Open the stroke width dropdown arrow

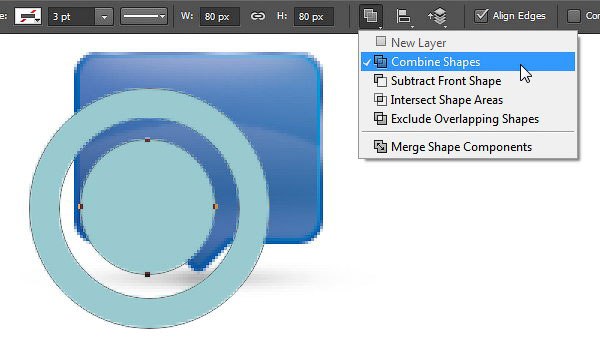104,17
